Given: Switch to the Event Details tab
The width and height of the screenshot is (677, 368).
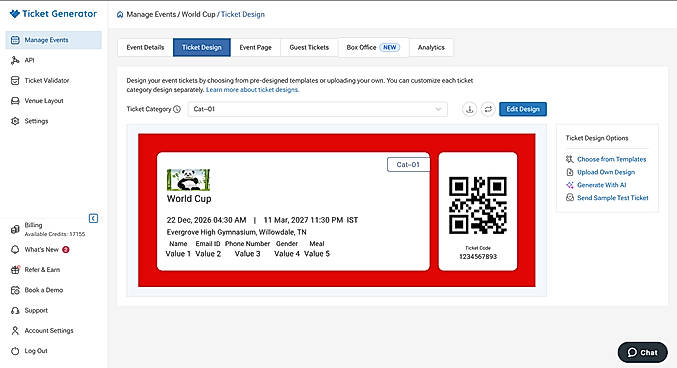Looking at the screenshot, I should pyautogui.click(x=145, y=48).
